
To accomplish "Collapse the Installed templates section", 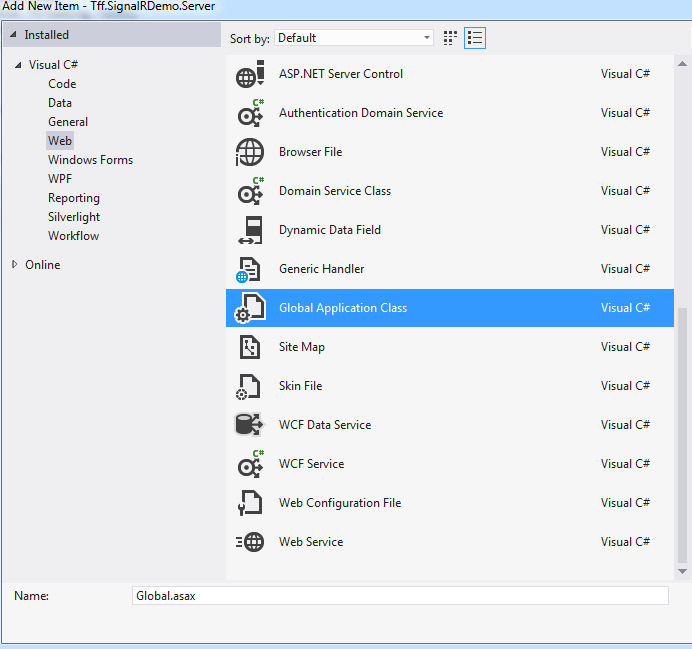I will pos(14,35).
